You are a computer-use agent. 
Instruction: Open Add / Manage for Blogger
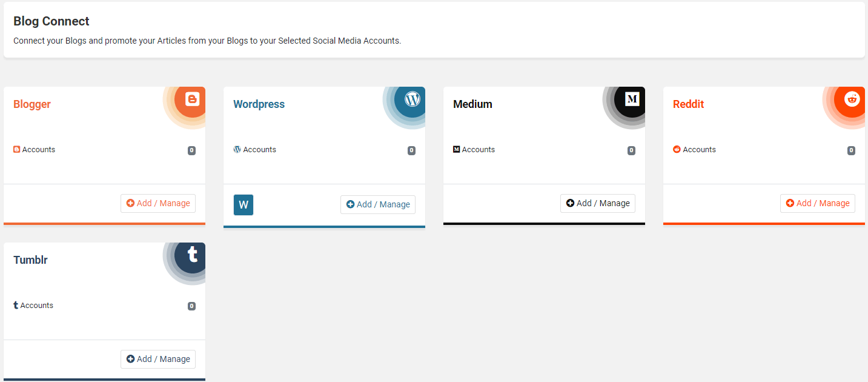(x=158, y=203)
